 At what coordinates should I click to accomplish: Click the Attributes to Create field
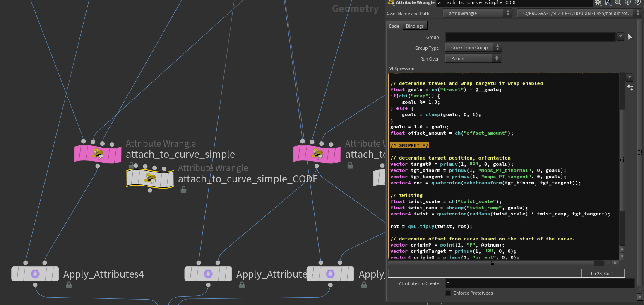pos(540,283)
